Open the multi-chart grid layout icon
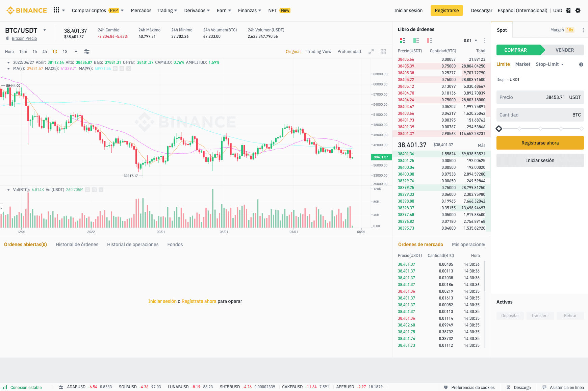The image size is (588, 391). 383,52
